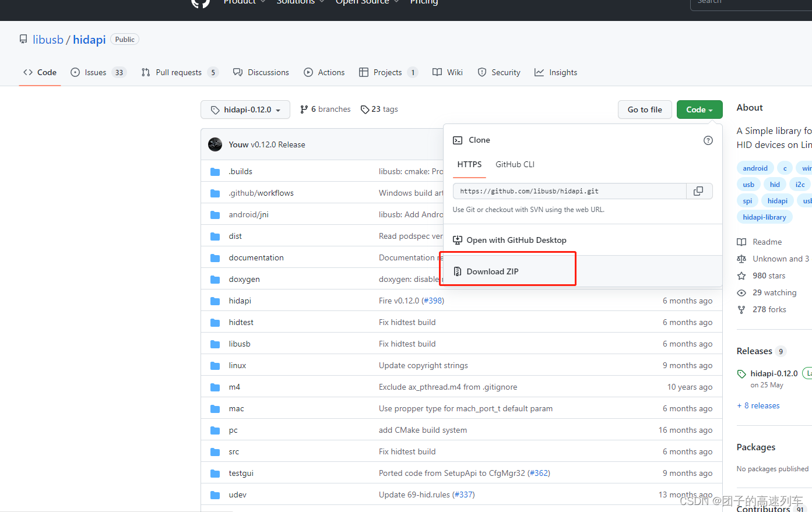Click the Youw author avatar
The height and width of the screenshot is (512, 812).
click(x=215, y=144)
